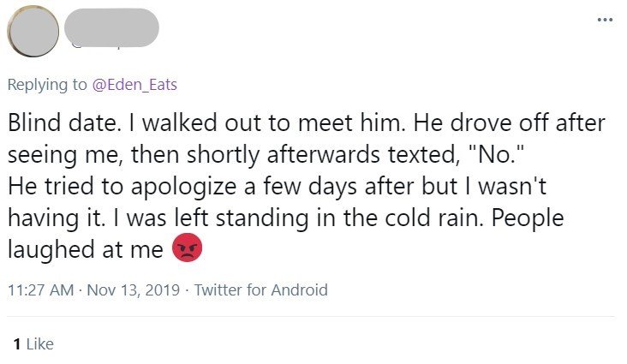Click the bold "1" like count
This screenshot has height=364, width=627.
(17, 343)
